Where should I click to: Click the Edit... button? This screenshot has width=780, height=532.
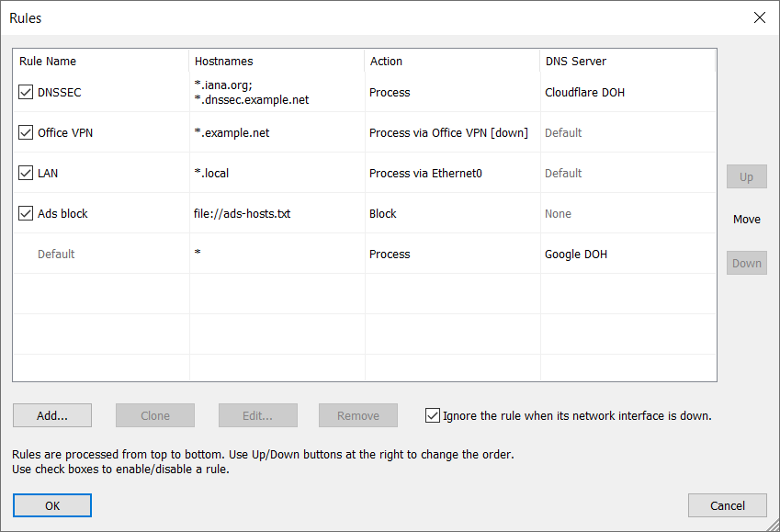pyautogui.click(x=257, y=415)
